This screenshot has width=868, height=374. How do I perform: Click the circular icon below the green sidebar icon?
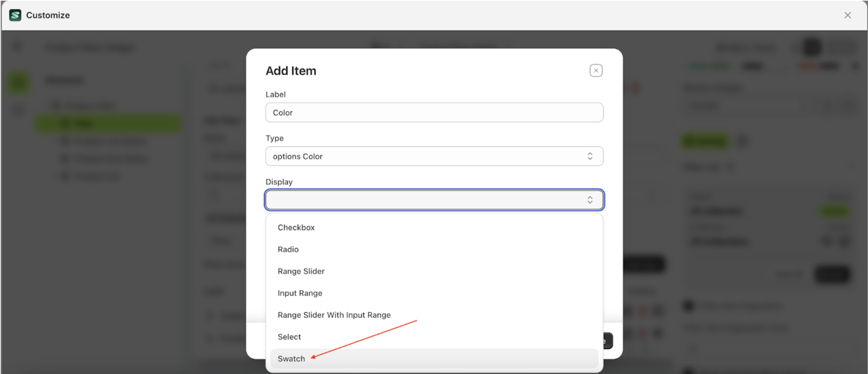[18, 110]
